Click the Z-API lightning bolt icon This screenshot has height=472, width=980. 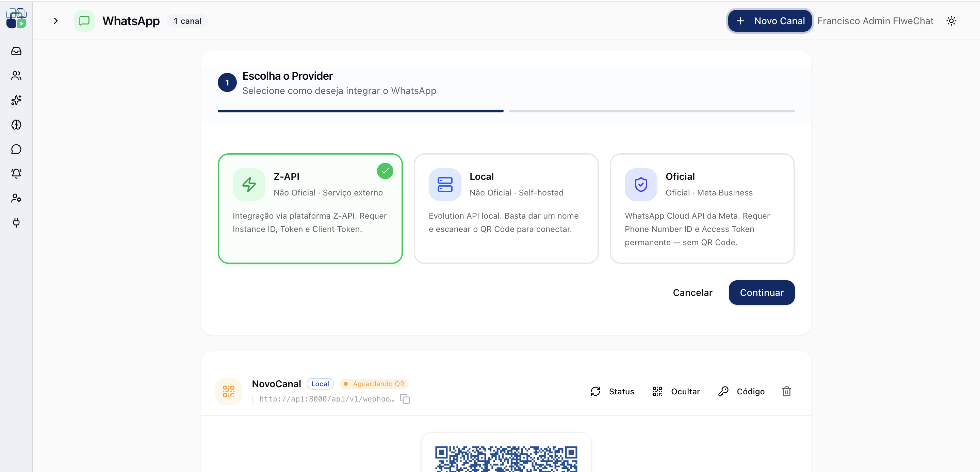[249, 184]
